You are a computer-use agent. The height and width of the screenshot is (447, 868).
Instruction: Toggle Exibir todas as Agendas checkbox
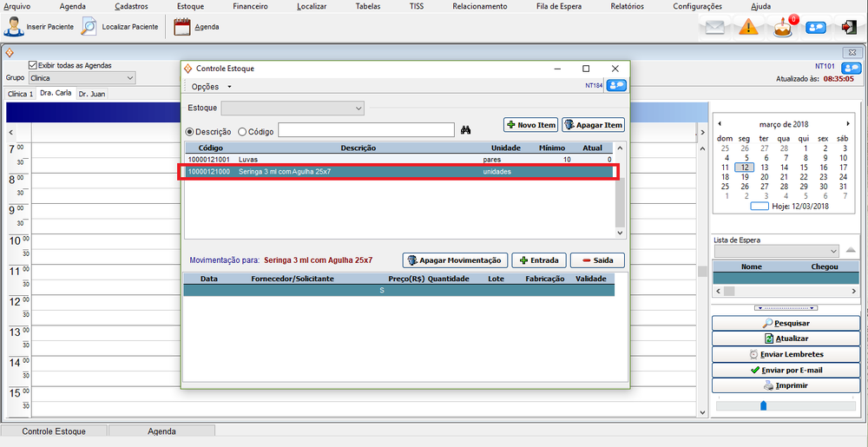click(33, 64)
